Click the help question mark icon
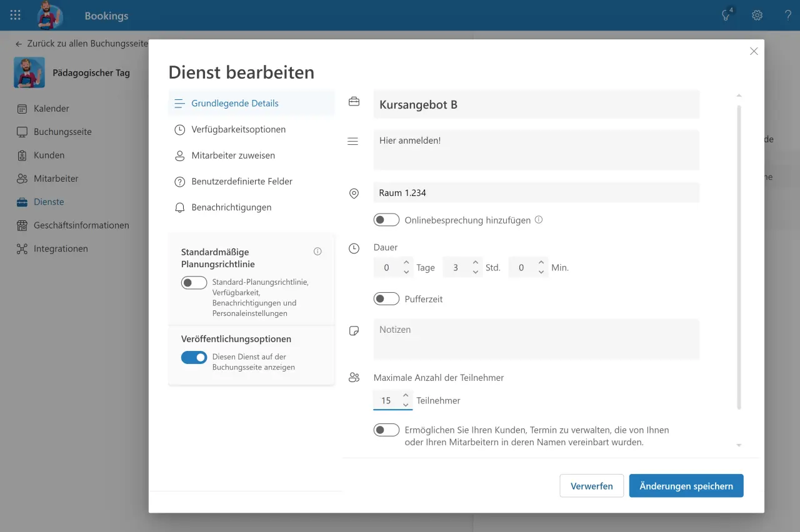Viewport: 800px width, 532px height. 787,16
